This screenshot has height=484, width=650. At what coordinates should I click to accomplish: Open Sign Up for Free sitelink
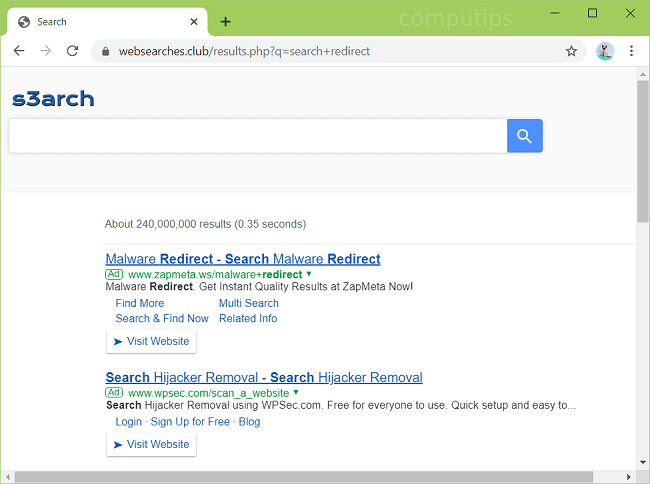click(190, 422)
